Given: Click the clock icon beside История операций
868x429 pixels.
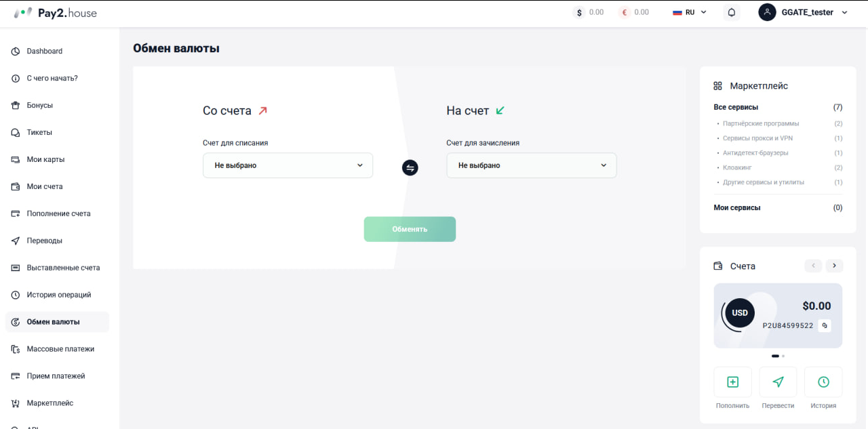Looking at the screenshot, I should [16, 295].
